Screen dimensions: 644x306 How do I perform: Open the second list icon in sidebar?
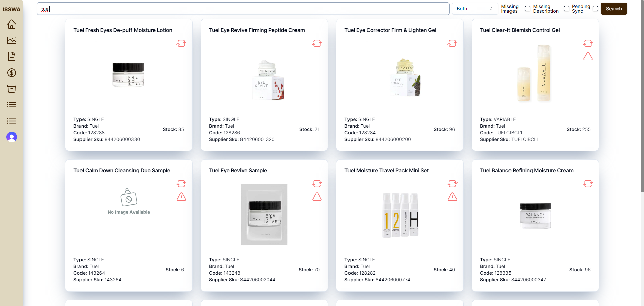12,121
